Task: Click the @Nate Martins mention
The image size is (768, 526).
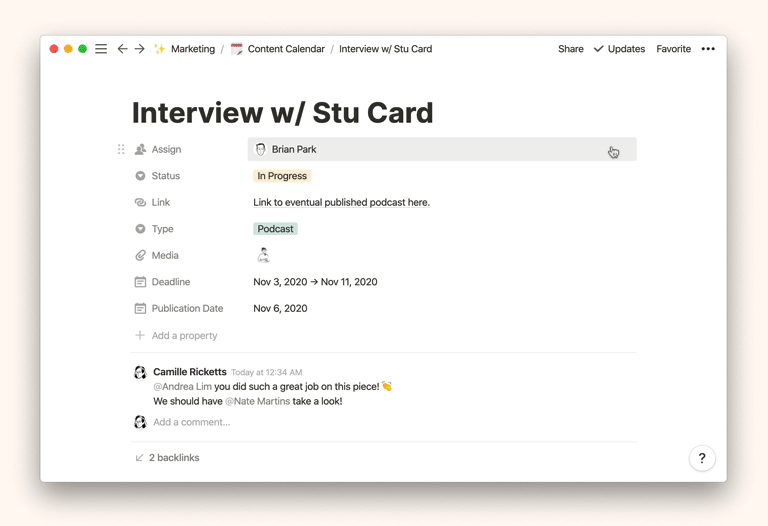Action: tap(258, 401)
